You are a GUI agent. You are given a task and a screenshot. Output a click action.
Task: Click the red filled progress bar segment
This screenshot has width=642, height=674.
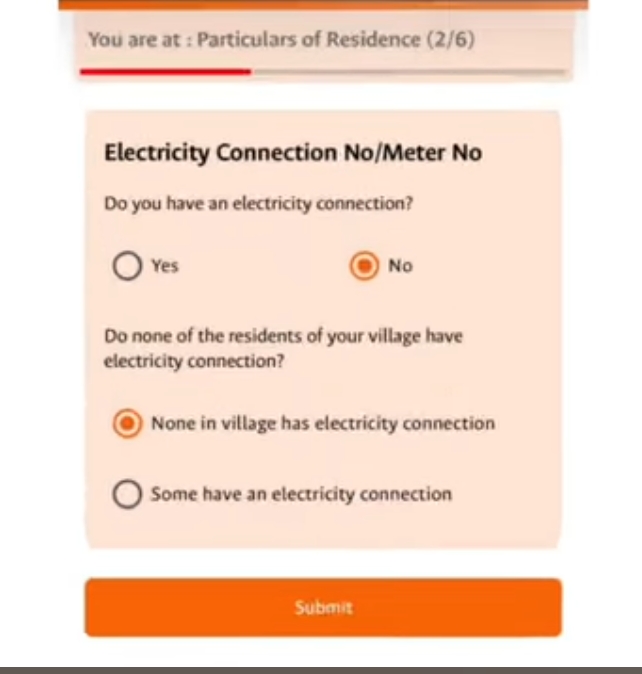point(165,71)
